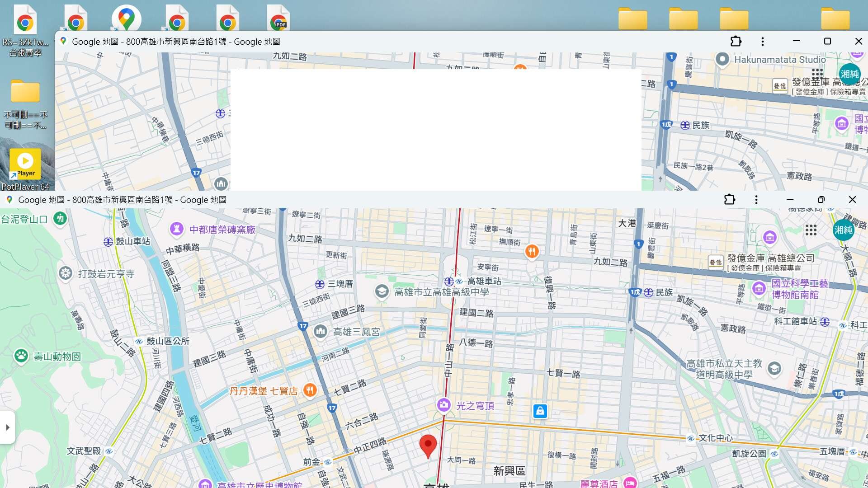Open three-dot menu in lower window
This screenshot has height=488, width=868.
tap(756, 200)
